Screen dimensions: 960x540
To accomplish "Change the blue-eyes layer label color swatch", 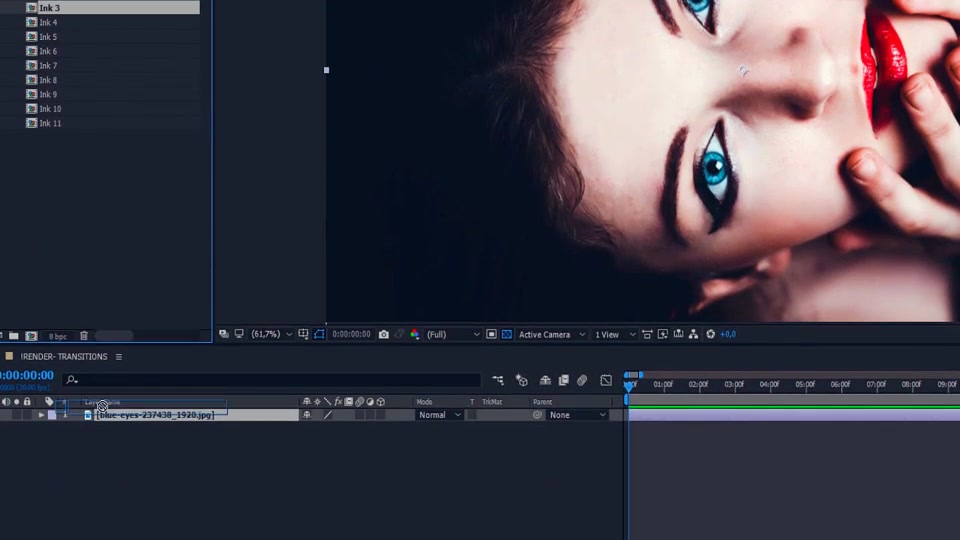I will [x=52, y=415].
